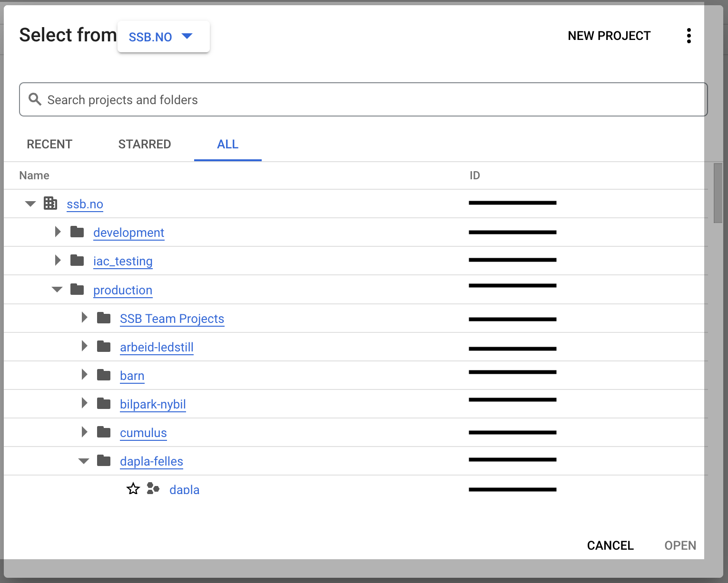Collapse the dapla-felles folder

point(84,461)
